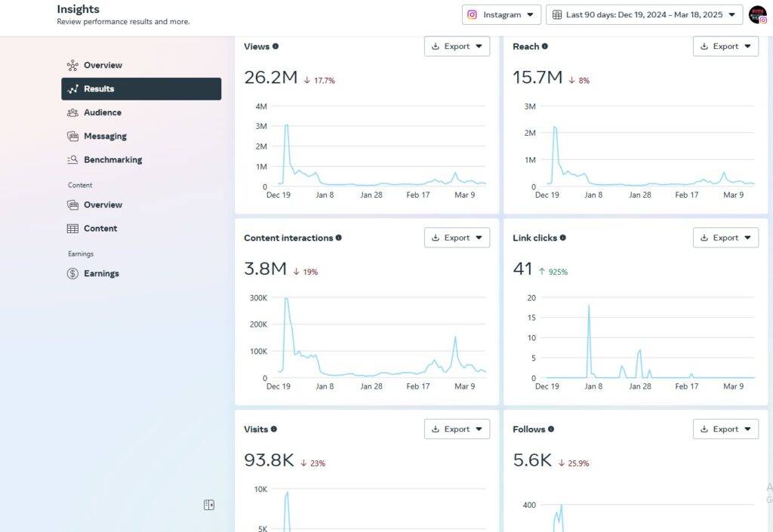Open the Instagram platform dropdown
Screen dimensions: 773x532
501,15
